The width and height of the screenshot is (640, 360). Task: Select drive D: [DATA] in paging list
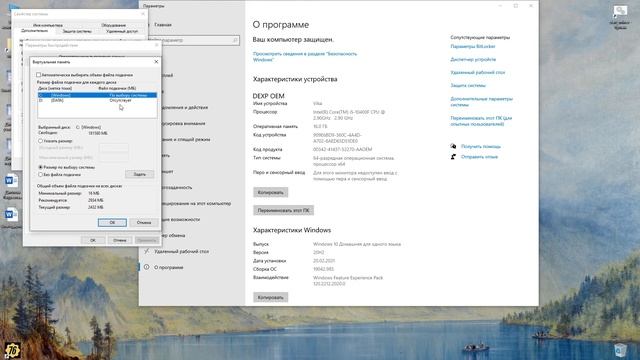97,100
